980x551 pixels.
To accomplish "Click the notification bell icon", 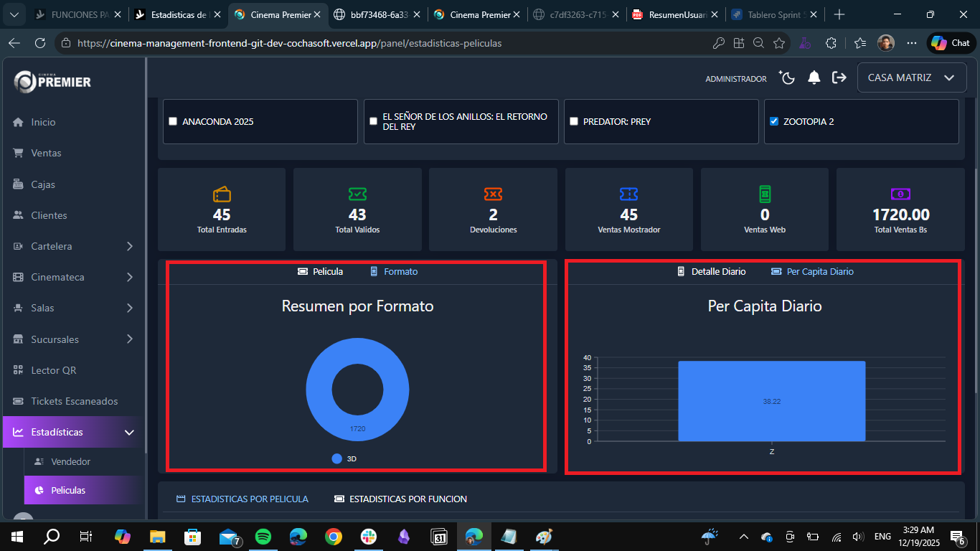I will click(x=814, y=77).
